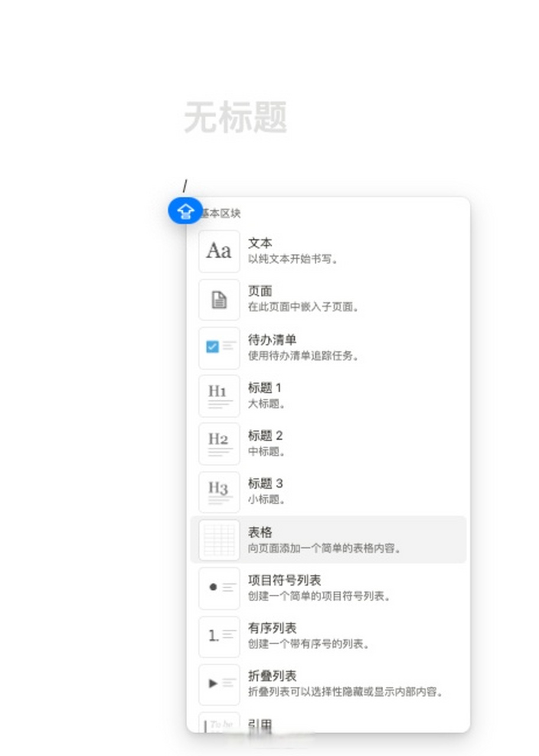Viewport: 539px width, 756px height.
Task: Choose 待办清单 from block menu
Action: tap(328, 347)
